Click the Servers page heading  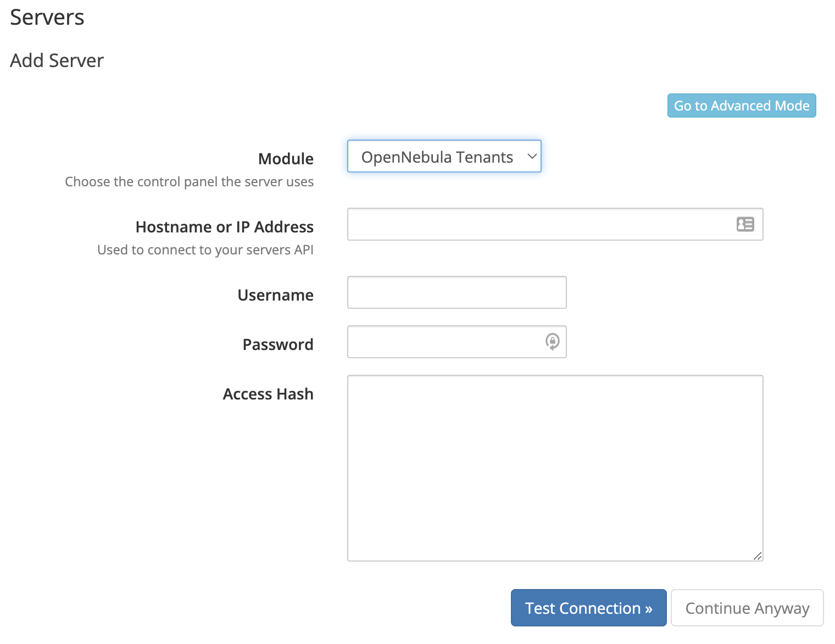pos(47,18)
